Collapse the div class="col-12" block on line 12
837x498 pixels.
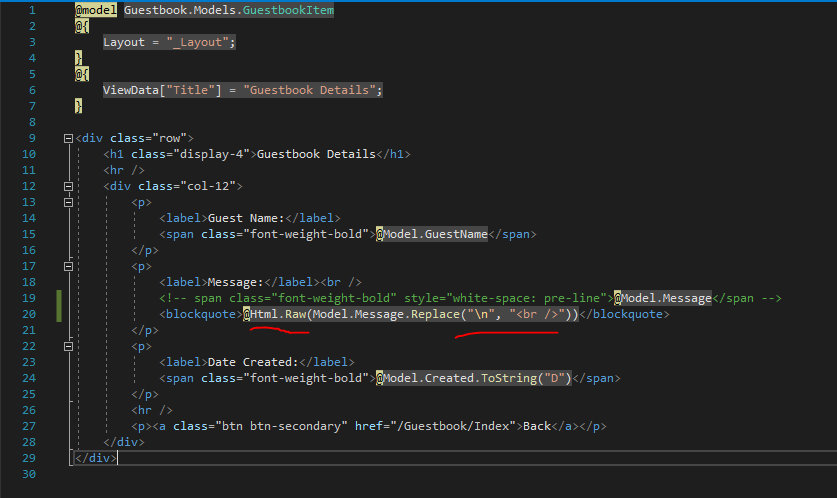pos(68,186)
